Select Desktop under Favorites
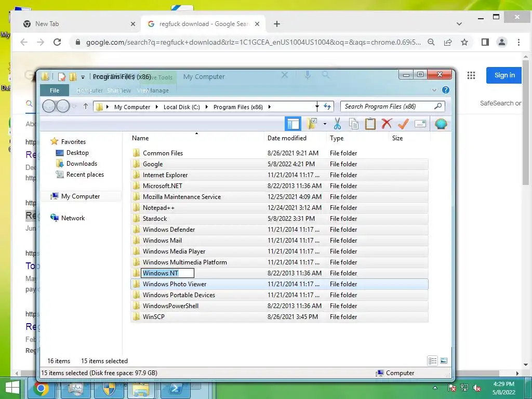532x399 pixels. 77,153
